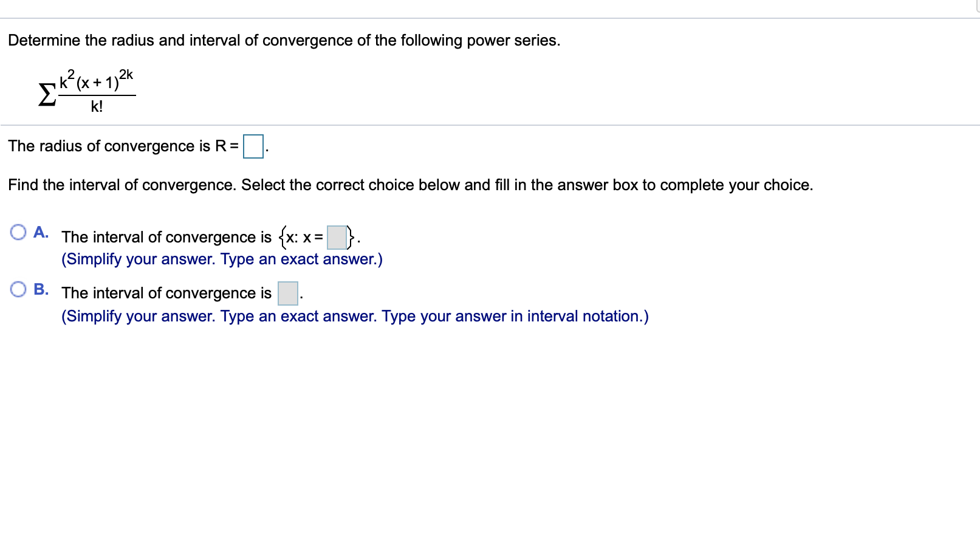Viewport: 980px width, 559px height.
Task: Click choice B description text
Action: (x=165, y=293)
